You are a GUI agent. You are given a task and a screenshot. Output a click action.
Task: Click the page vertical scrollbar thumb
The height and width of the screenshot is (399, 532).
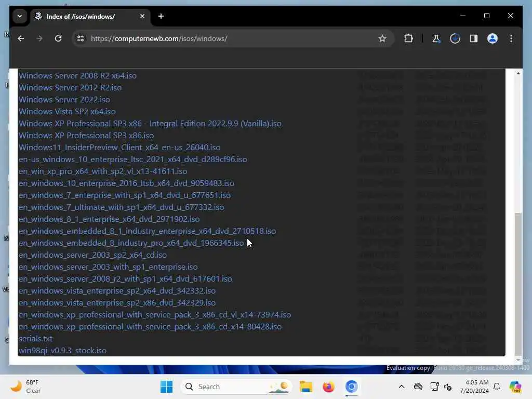[518, 283]
